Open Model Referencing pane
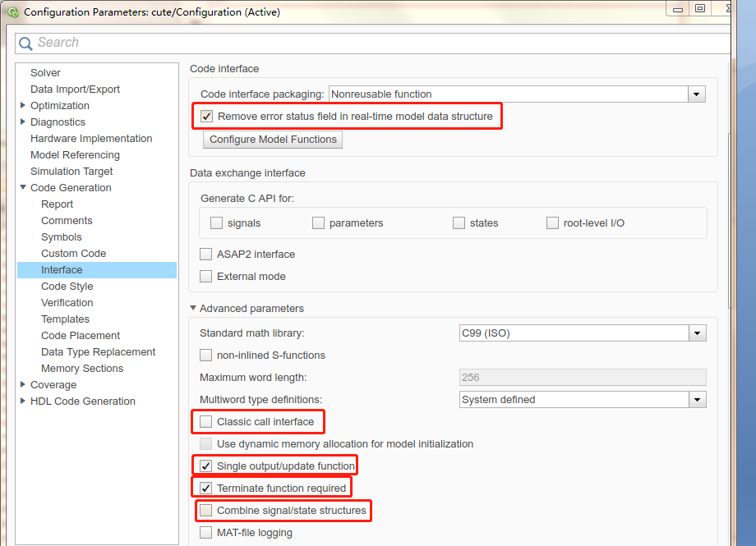The width and height of the screenshot is (756, 546). (76, 154)
